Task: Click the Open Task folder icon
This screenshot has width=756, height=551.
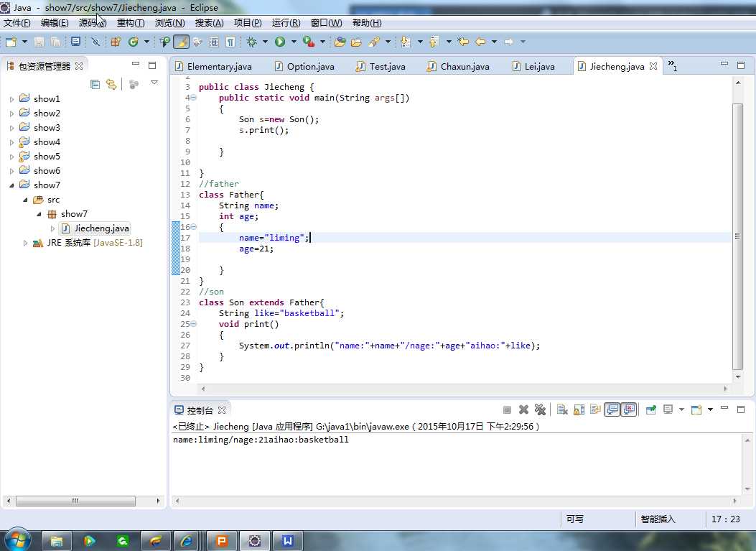Action: point(356,42)
